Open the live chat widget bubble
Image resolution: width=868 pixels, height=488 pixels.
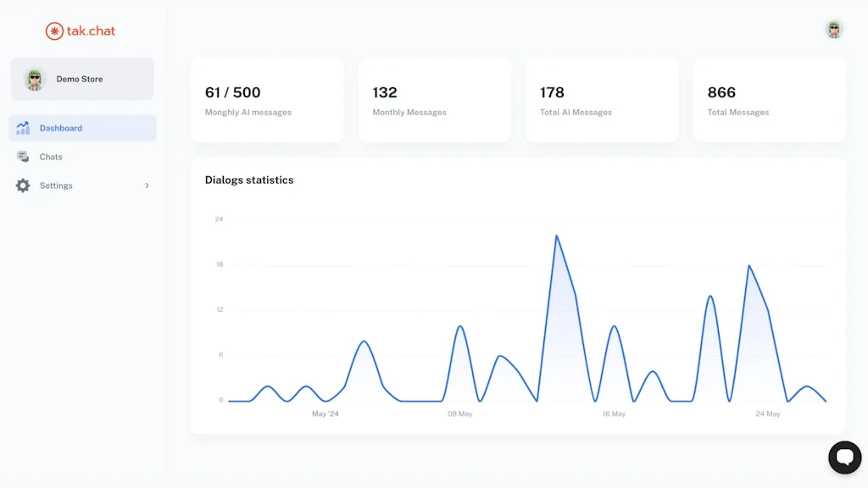(x=845, y=457)
